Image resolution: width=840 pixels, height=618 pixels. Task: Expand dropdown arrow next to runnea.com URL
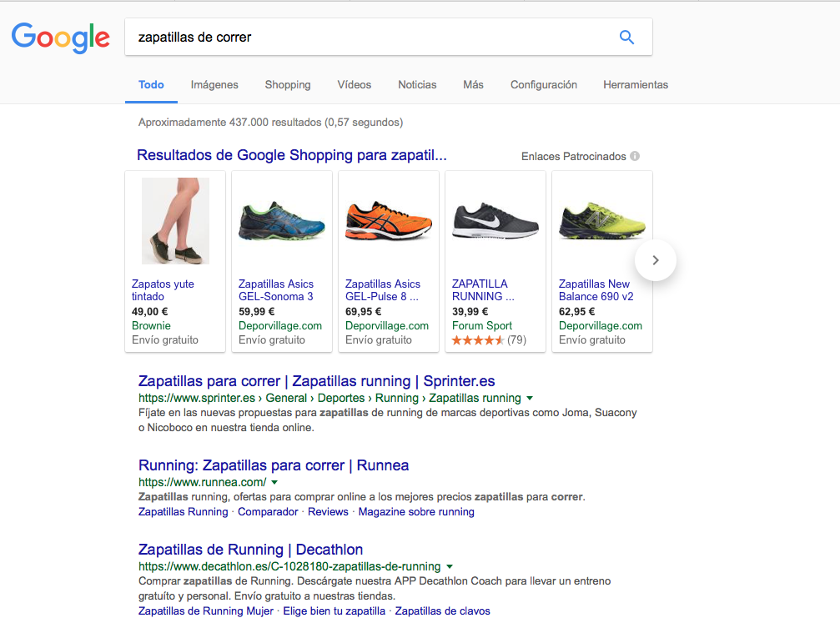[274, 483]
